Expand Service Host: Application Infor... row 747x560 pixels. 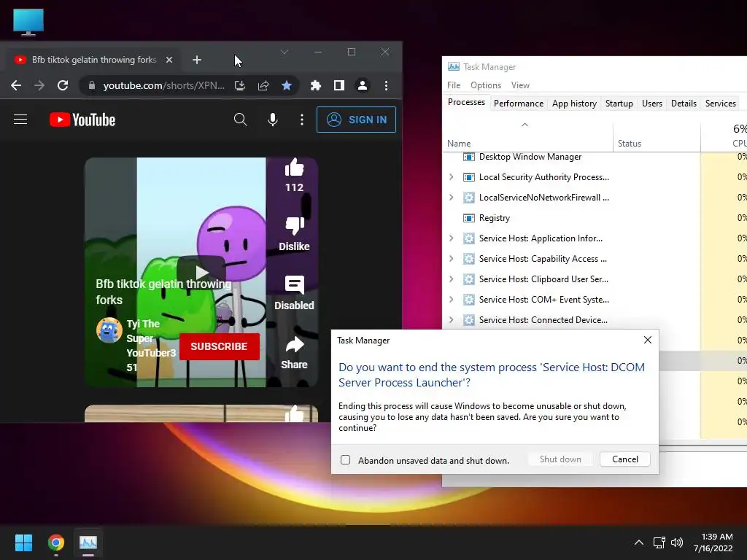tap(451, 238)
